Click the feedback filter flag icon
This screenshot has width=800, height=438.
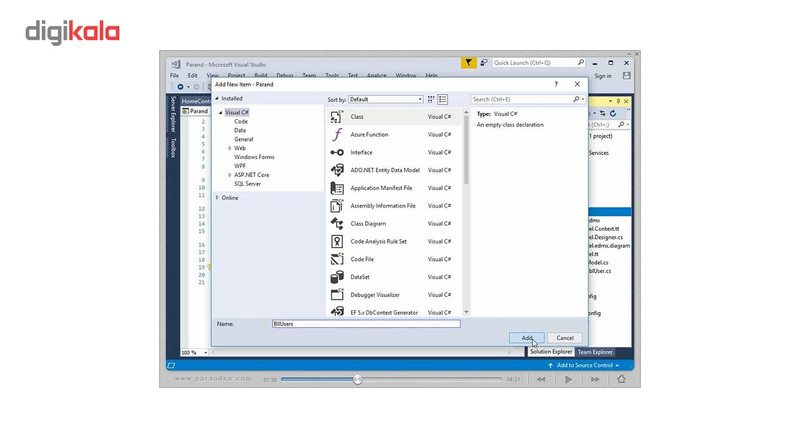pos(468,63)
